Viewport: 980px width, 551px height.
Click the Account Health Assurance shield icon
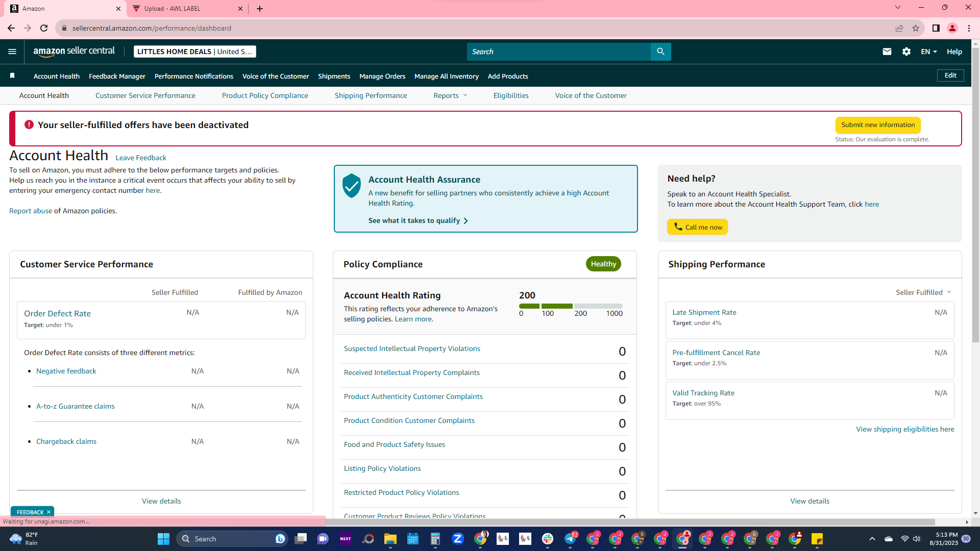352,186
